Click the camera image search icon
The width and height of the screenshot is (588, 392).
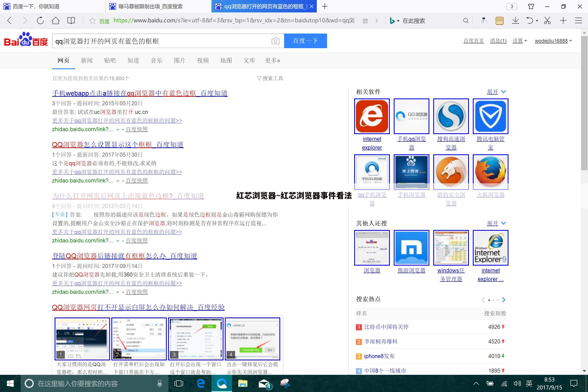[275, 41]
